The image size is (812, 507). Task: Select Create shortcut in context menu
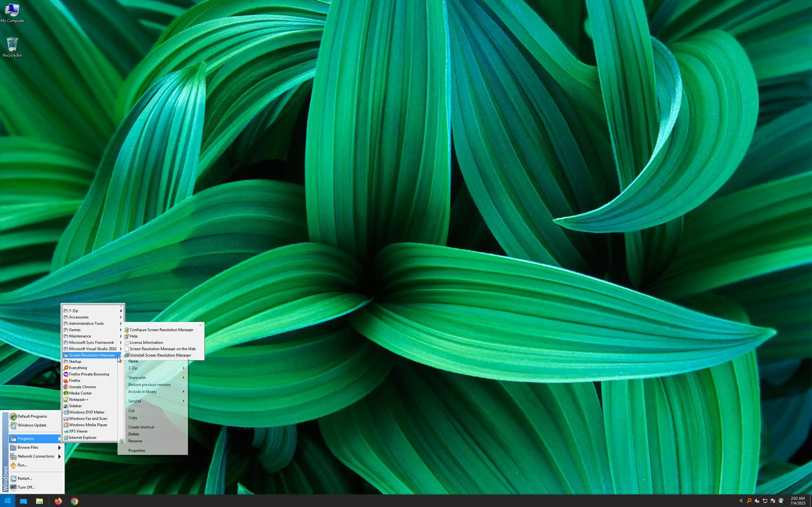(x=141, y=427)
